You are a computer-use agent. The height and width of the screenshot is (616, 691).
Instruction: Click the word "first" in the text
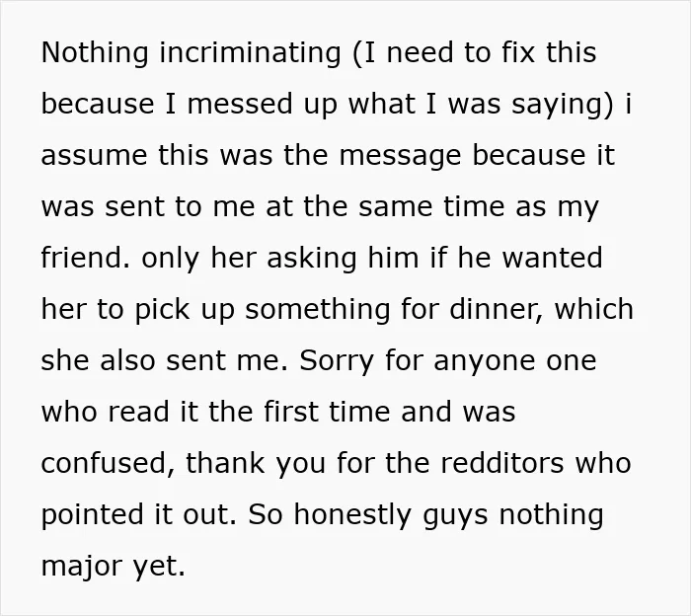(x=291, y=412)
